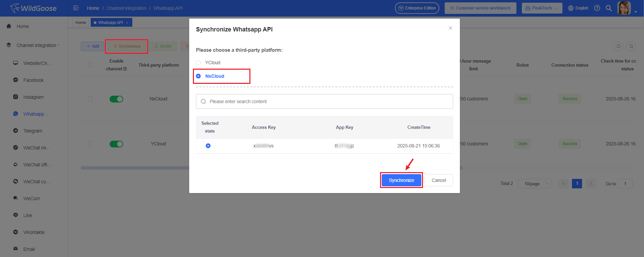Toggle the NxCloud row enable switch

116,99
